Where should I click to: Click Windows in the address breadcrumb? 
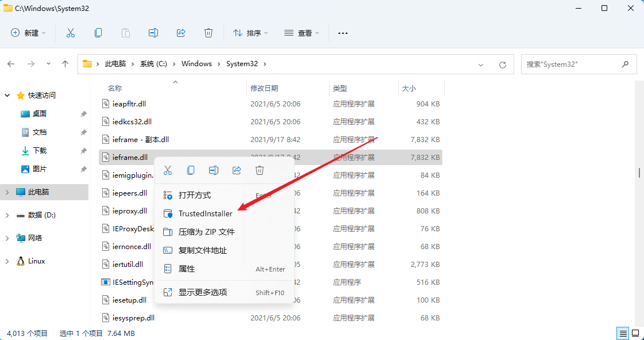(x=196, y=64)
